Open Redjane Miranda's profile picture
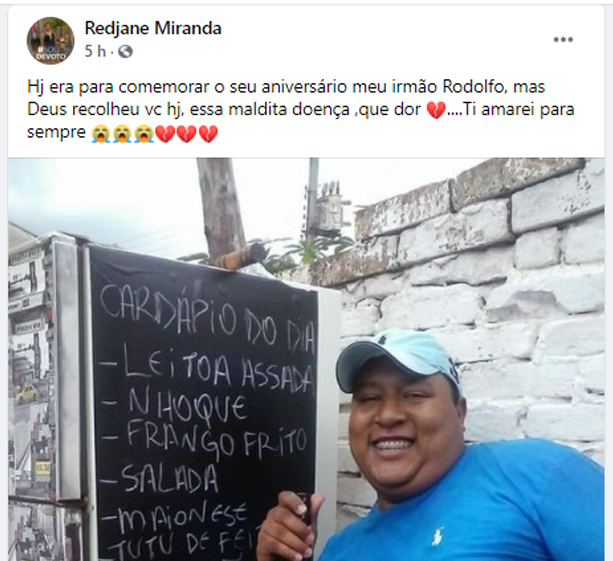This screenshot has width=613, height=561. tap(50, 41)
